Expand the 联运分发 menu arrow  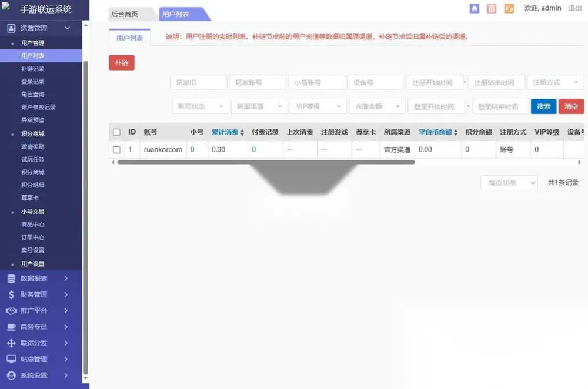coord(66,343)
